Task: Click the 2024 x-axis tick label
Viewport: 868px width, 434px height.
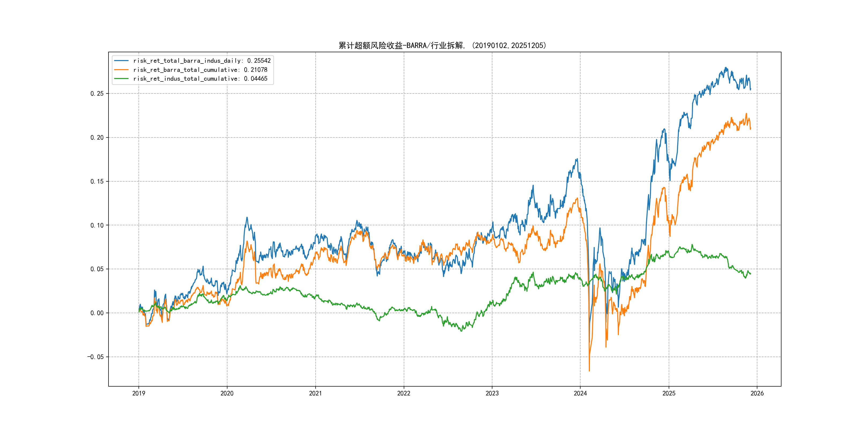Action: [580, 393]
